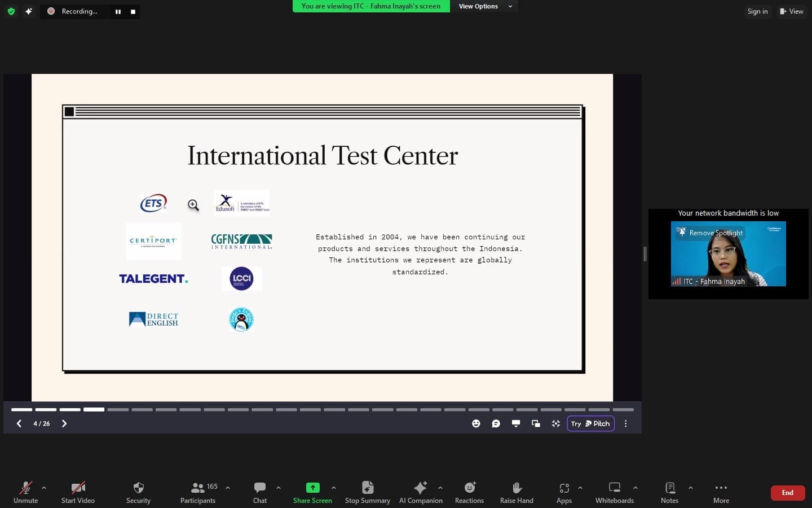Expand audio settings caret next to Unmute
This screenshot has width=812, height=508.
44,488
